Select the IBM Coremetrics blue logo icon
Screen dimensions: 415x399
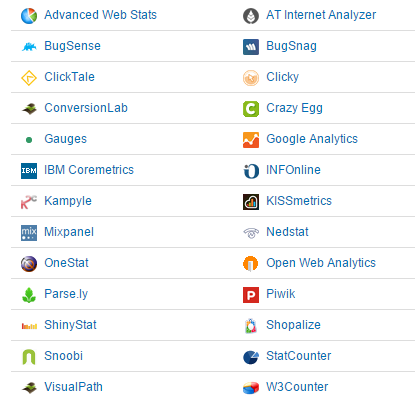coord(29,171)
